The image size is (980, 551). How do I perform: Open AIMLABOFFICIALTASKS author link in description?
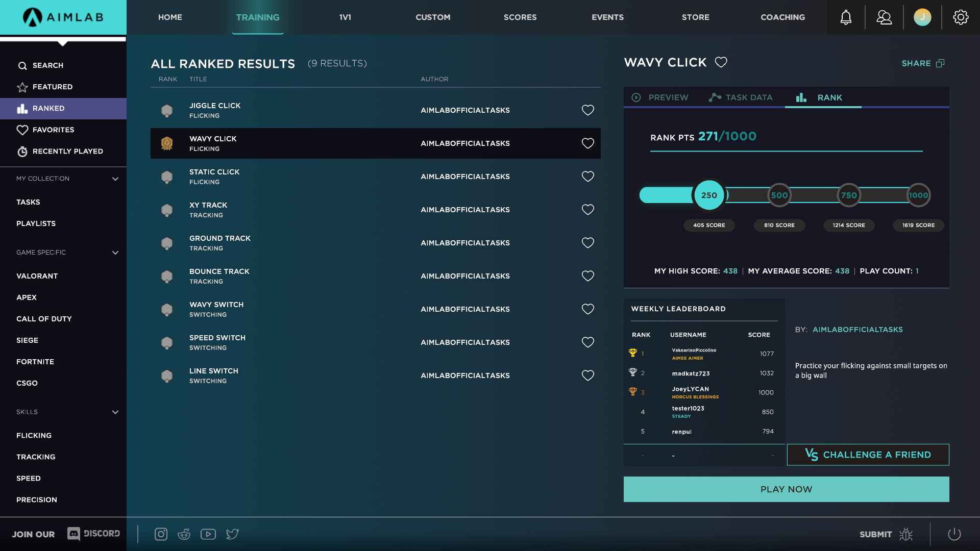[x=857, y=330]
